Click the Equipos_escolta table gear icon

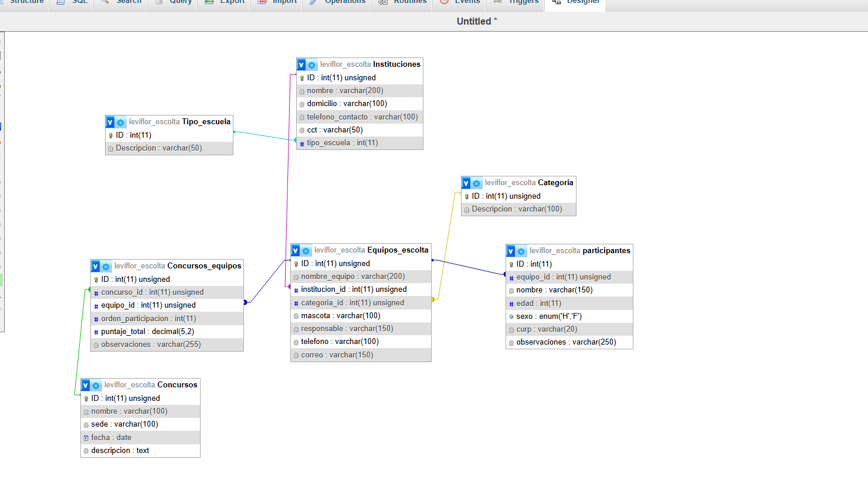coord(306,251)
